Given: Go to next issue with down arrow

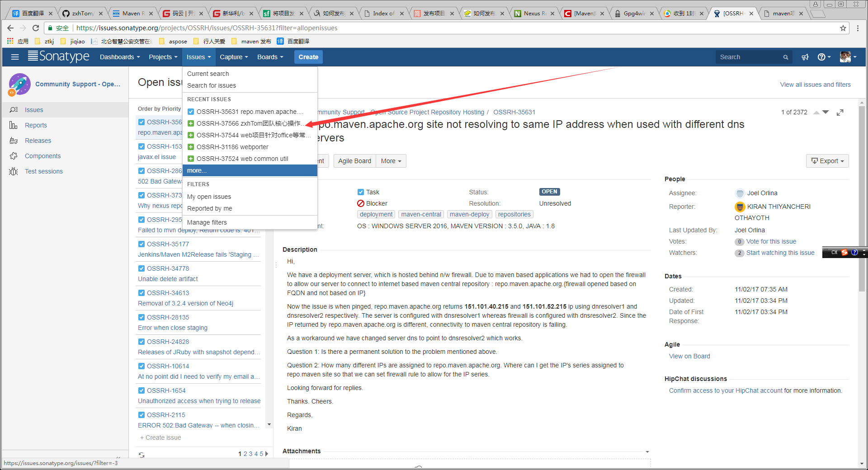Looking at the screenshot, I should pos(826,112).
